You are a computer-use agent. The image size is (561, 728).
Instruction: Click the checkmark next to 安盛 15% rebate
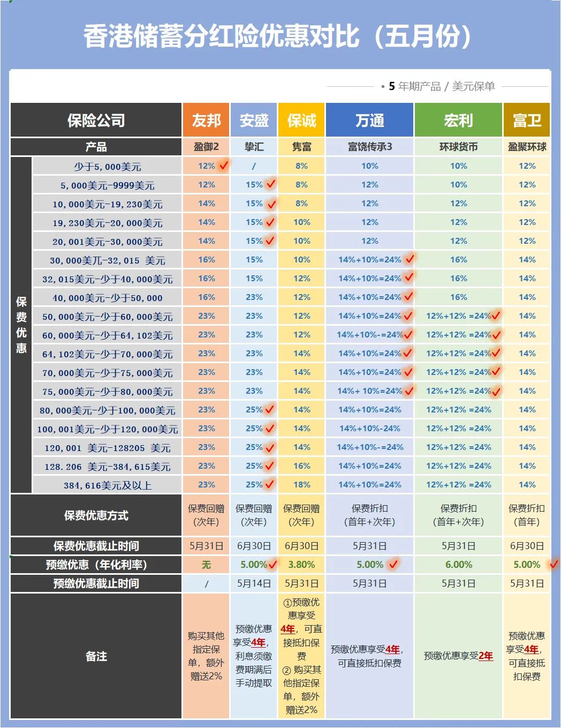(x=271, y=184)
